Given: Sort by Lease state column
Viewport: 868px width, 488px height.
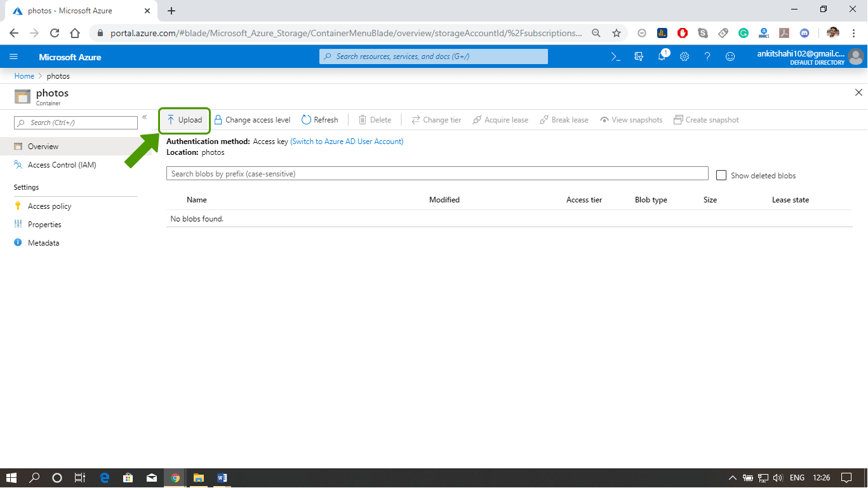Looking at the screenshot, I should (x=791, y=200).
